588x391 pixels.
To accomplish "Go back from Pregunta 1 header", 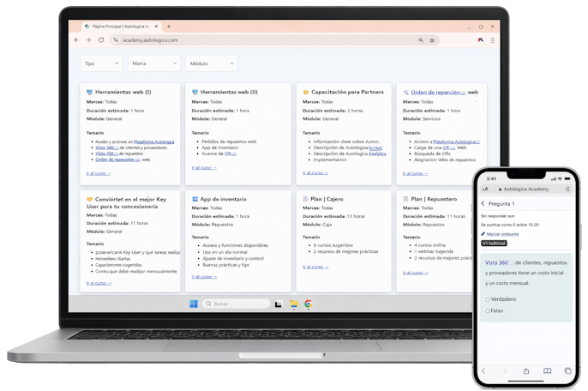I will [483, 203].
